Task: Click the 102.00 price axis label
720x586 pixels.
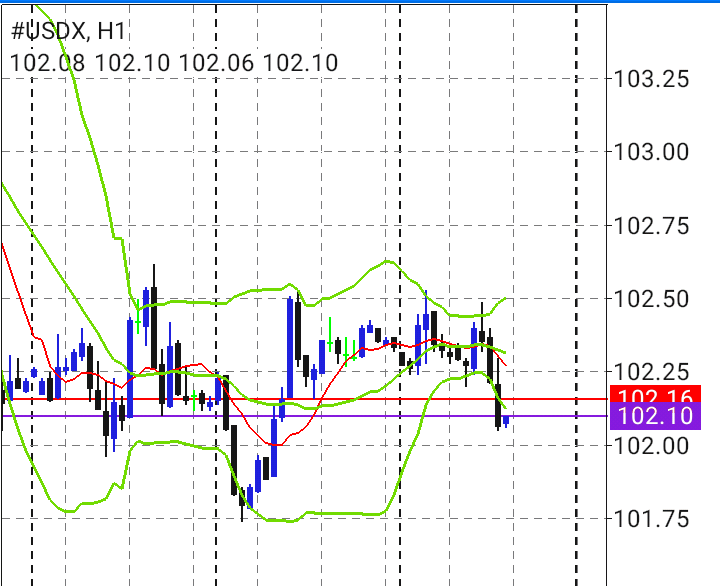Action: (651, 445)
